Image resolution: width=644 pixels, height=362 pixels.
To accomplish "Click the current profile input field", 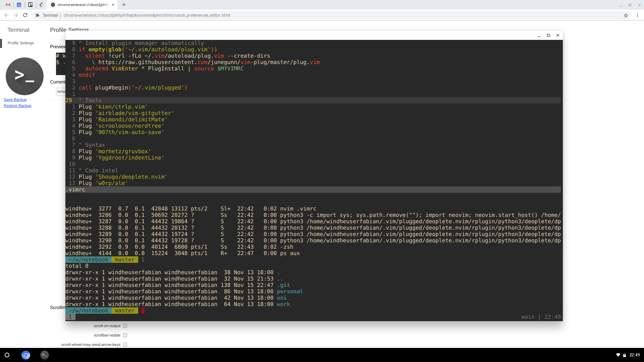I will (61, 92).
